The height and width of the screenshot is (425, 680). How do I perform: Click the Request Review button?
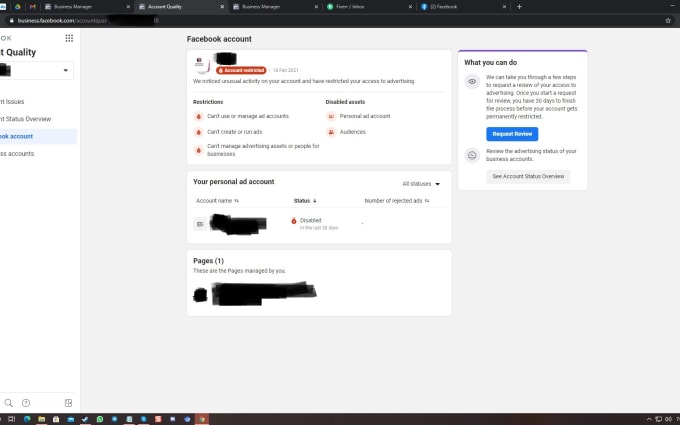coord(512,134)
